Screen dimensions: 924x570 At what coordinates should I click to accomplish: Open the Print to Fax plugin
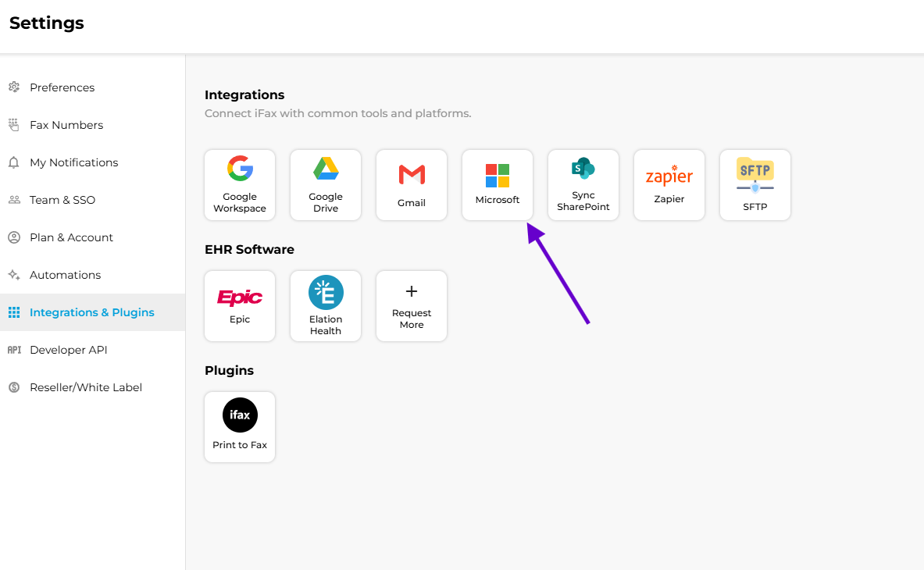click(240, 427)
